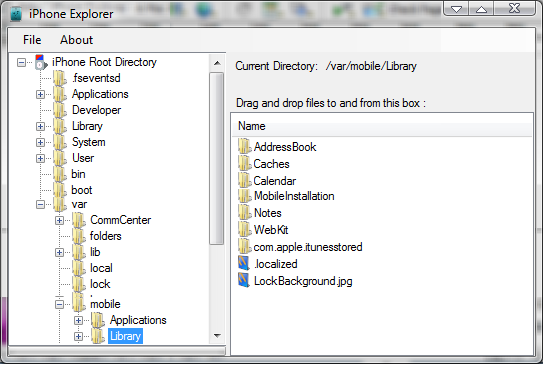Open the About menu
Image resolution: width=545 pixels, height=366 pixels.
[76, 40]
